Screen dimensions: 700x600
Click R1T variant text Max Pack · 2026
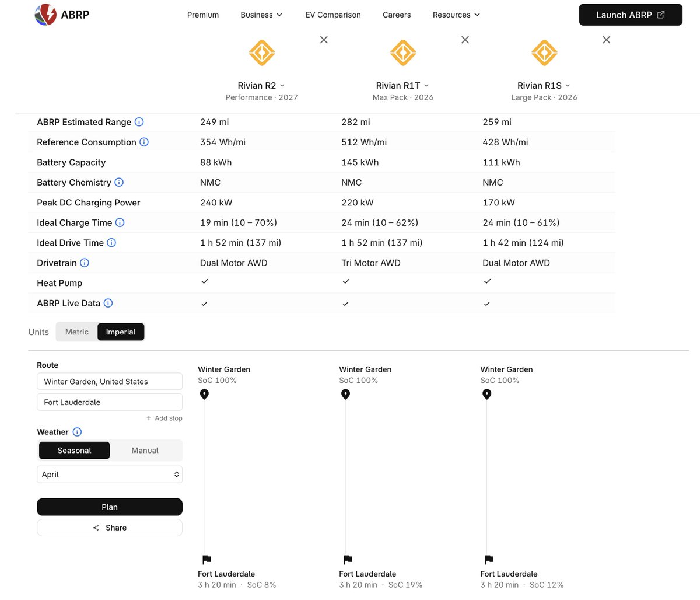coord(403,97)
